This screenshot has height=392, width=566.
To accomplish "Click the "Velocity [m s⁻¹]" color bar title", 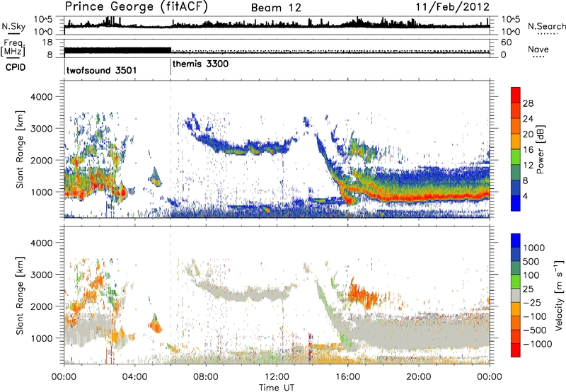I will 559,295.
